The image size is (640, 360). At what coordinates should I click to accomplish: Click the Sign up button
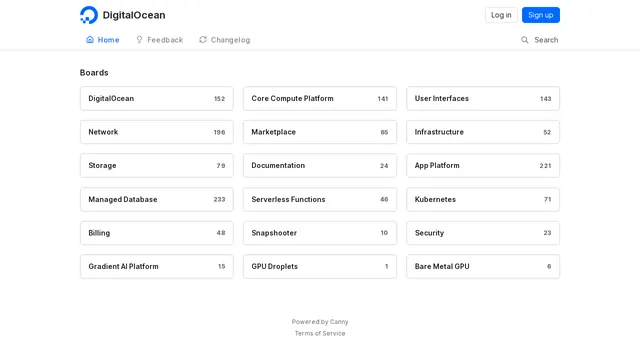click(541, 15)
